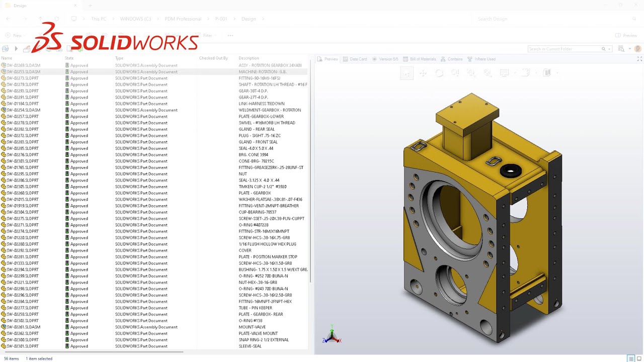Screen dimensions: 644x362
Task: Click the assembly icon for SW-02254.SLDASM
Action: pos(4,110)
